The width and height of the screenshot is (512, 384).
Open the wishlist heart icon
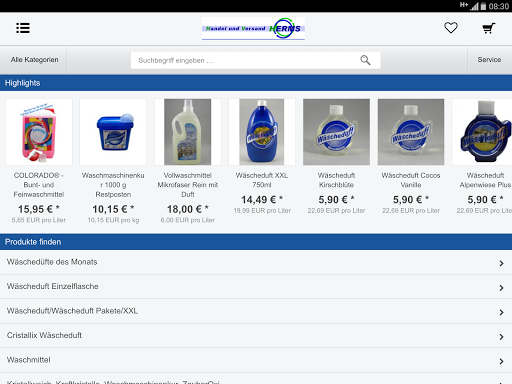click(x=451, y=28)
